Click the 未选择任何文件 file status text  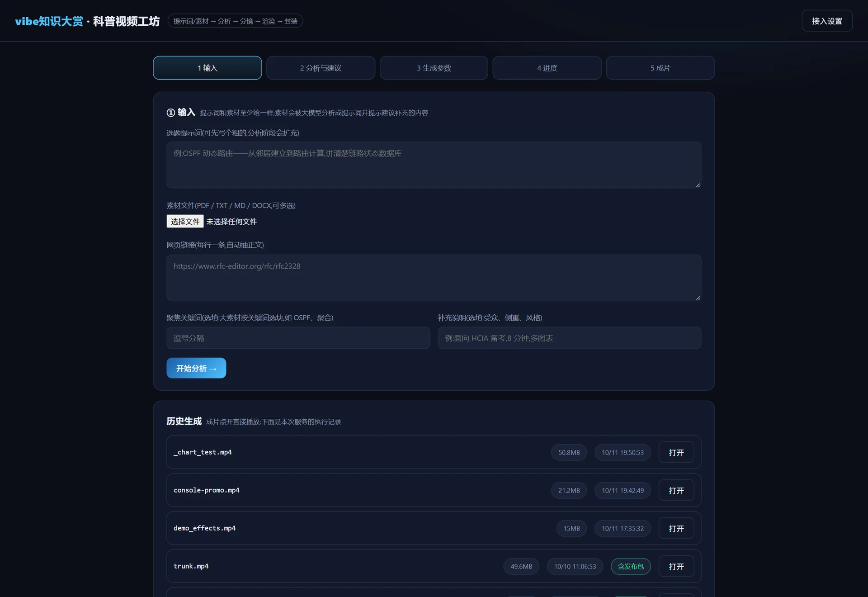click(x=231, y=222)
